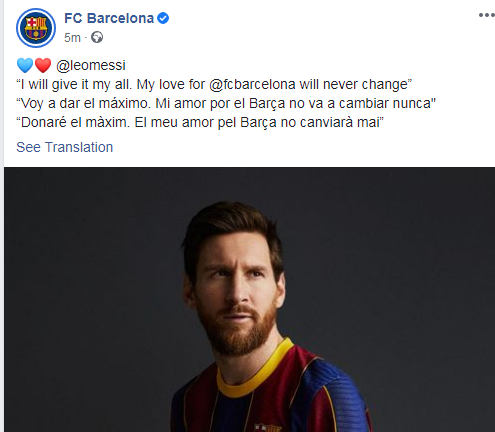This screenshot has height=432, width=495.
Task: Click the @fcbarcelona mention in the English quote
Action: point(252,84)
